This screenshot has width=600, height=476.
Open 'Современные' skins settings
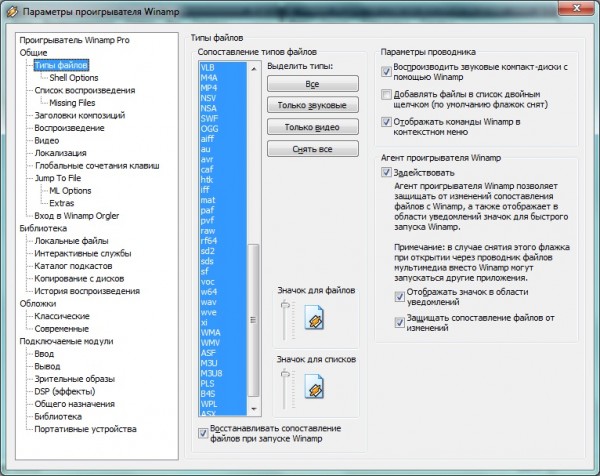(x=62, y=329)
